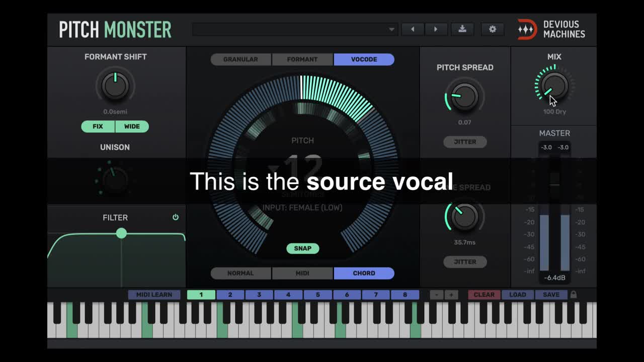Toggle JITTER under Pitch Spread
The height and width of the screenshot is (362, 644).
[465, 142]
